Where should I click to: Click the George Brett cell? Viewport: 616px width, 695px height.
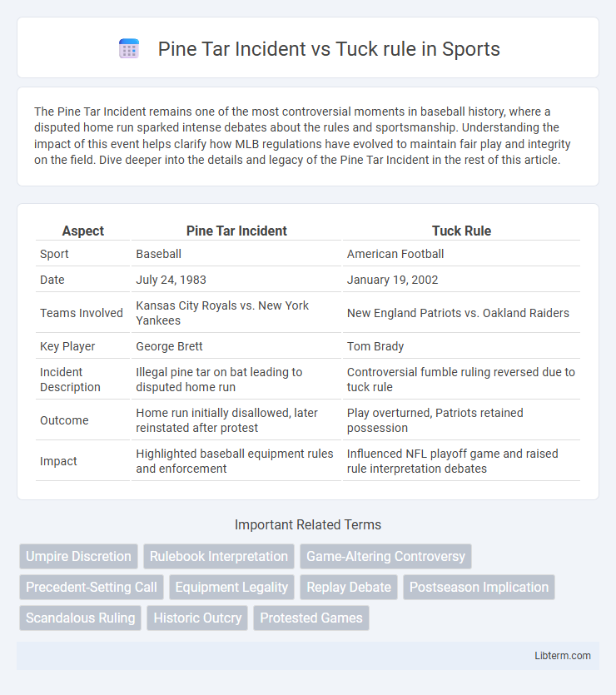(236, 345)
